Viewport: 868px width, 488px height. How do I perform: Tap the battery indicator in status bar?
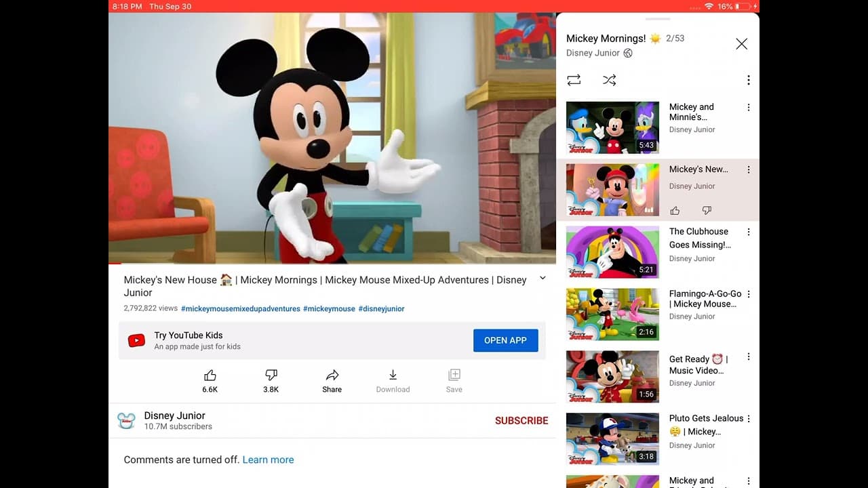(x=742, y=6)
